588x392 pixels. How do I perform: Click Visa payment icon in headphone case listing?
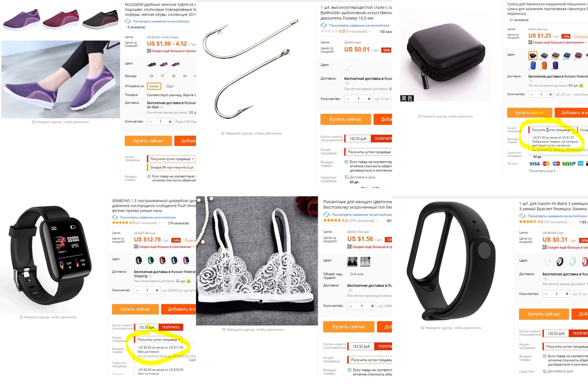coord(534,164)
